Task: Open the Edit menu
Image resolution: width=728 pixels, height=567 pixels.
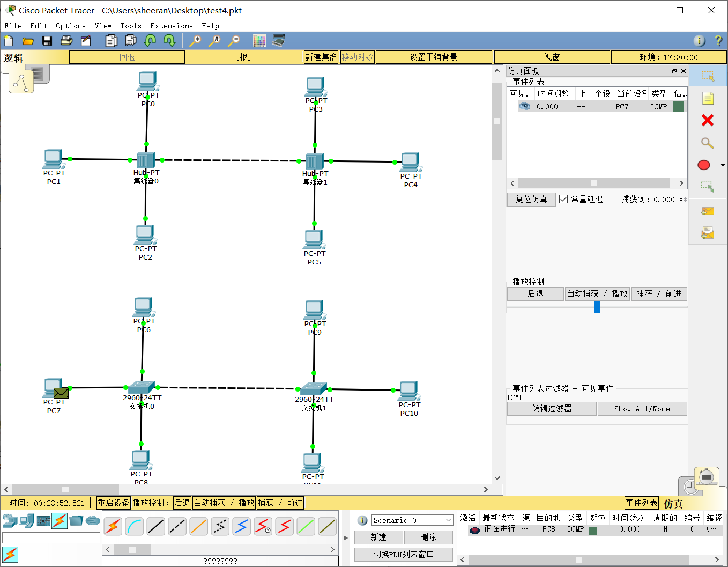Action: (39, 26)
